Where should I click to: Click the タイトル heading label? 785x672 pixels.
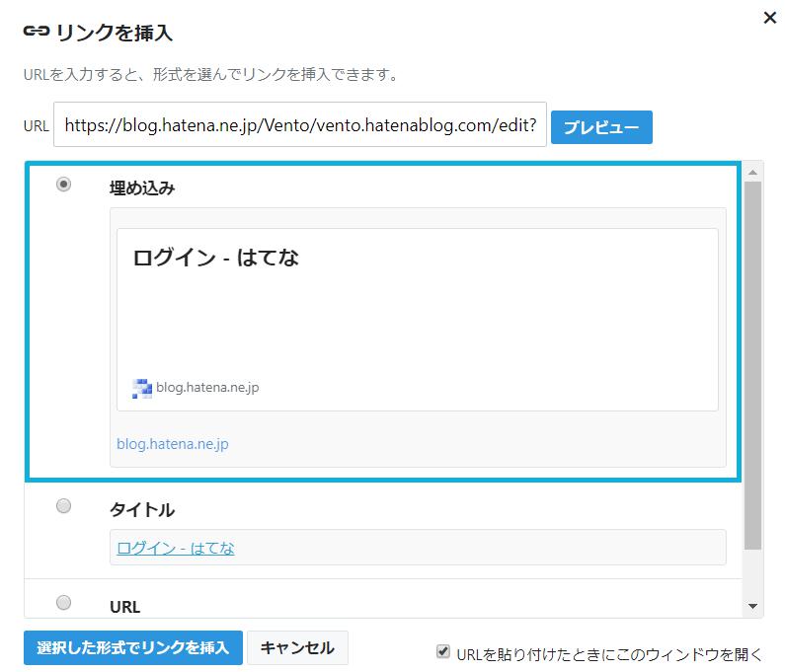pyautogui.click(x=142, y=510)
